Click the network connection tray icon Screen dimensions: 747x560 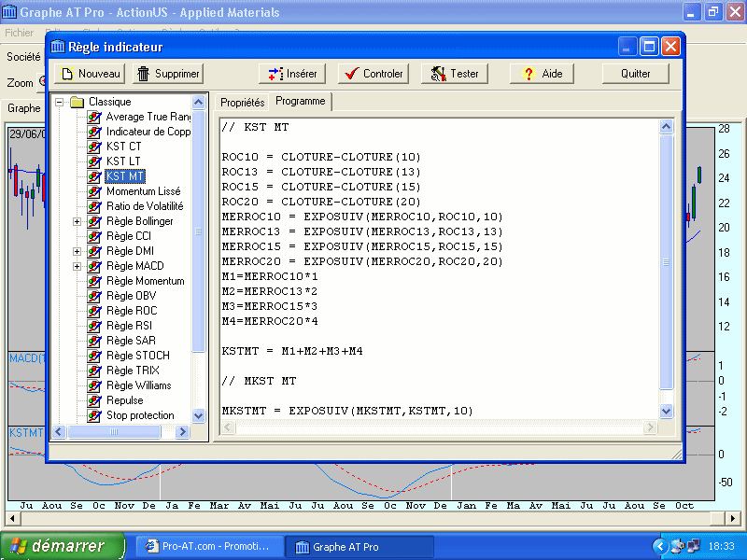tap(693, 546)
